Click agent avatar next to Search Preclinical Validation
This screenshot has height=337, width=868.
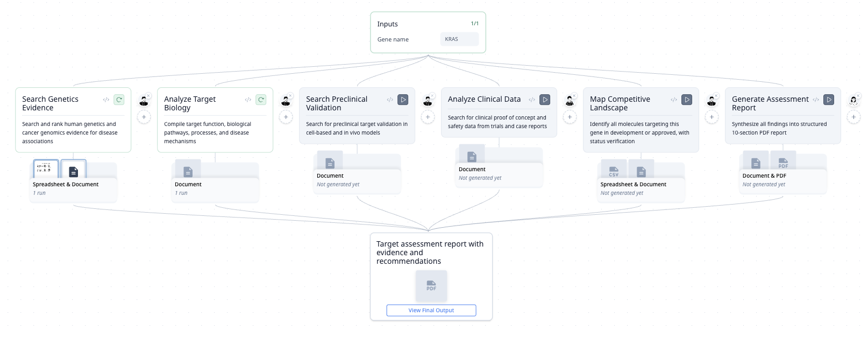[x=427, y=101]
